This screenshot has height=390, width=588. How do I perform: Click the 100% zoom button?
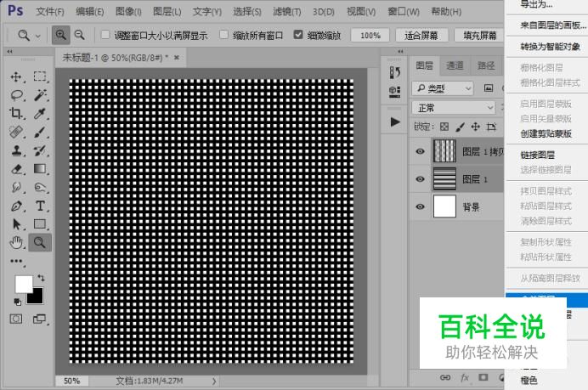(x=370, y=36)
